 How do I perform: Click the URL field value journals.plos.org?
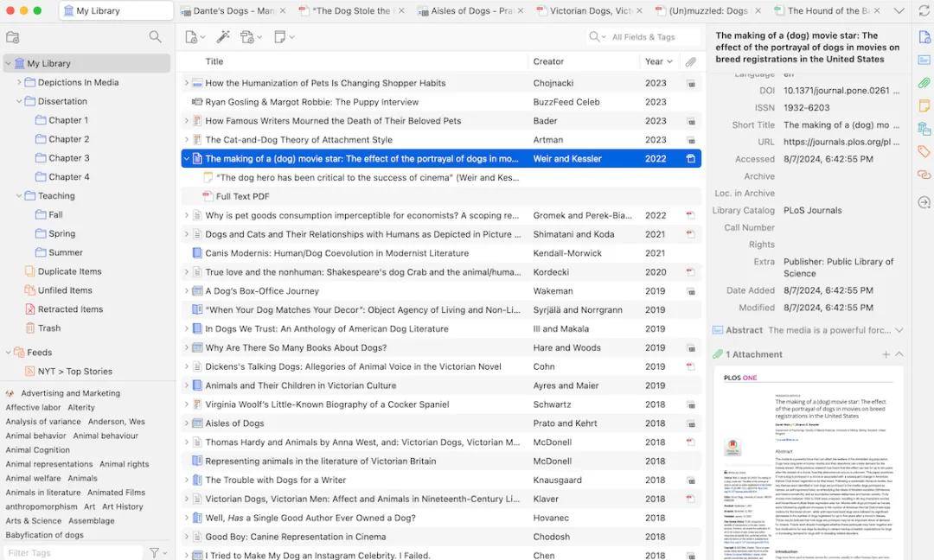click(x=841, y=142)
